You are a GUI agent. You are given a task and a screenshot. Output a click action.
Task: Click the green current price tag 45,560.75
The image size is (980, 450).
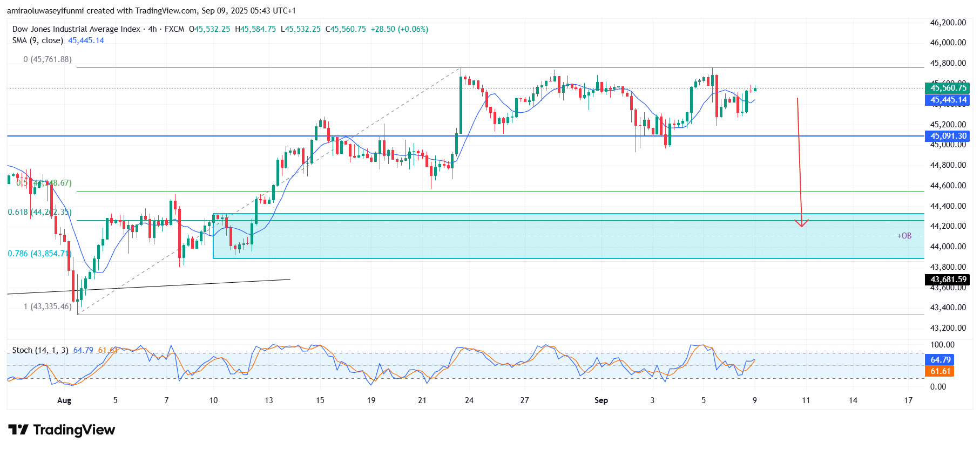[x=948, y=88]
